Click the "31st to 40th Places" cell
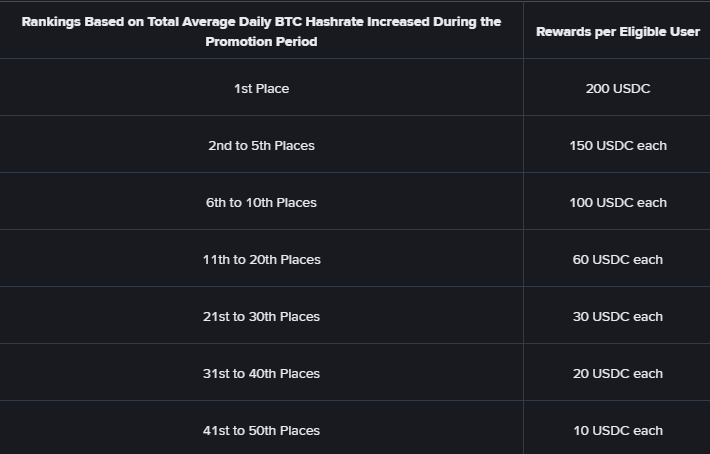The height and width of the screenshot is (454, 710). click(x=261, y=374)
